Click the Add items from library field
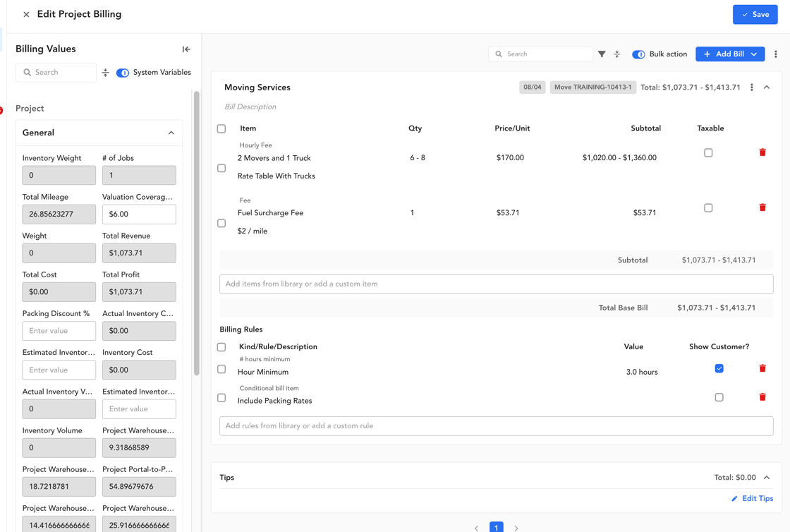 (497, 284)
